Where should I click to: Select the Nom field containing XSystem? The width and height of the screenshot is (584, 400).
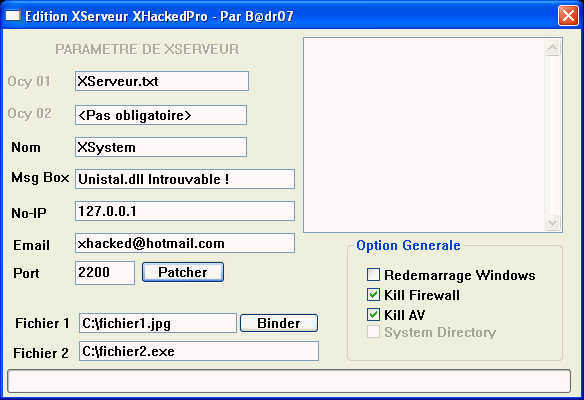point(161,147)
